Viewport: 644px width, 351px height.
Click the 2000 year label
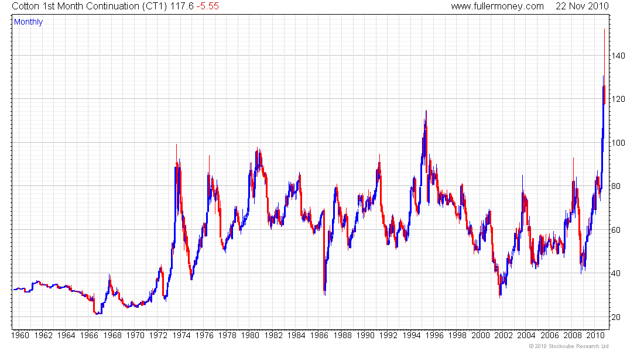tap(480, 335)
